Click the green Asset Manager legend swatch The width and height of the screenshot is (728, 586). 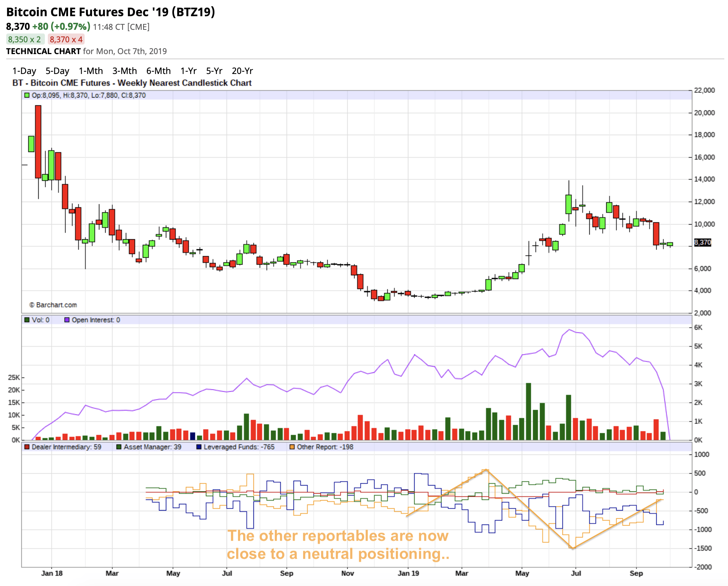(x=119, y=447)
